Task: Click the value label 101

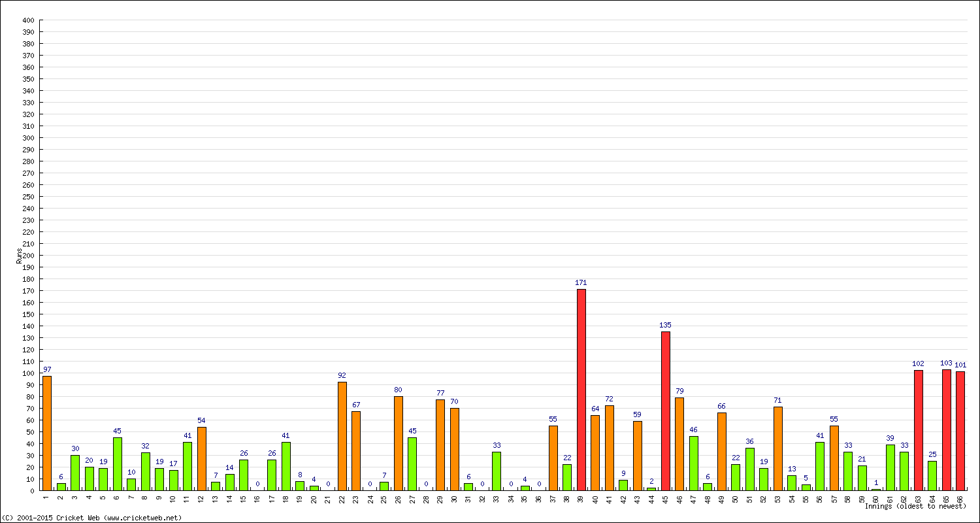Action: click(960, 365)
